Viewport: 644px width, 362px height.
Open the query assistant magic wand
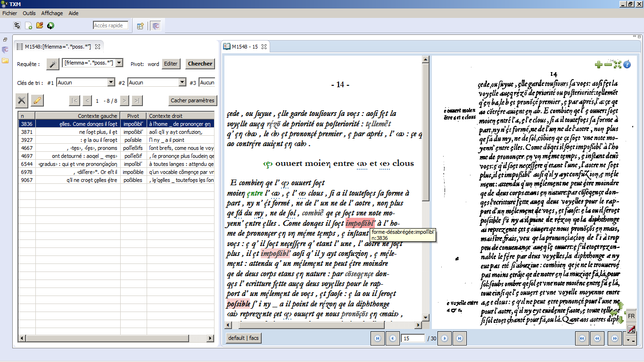pyautogui.click(x=53, y=64)
